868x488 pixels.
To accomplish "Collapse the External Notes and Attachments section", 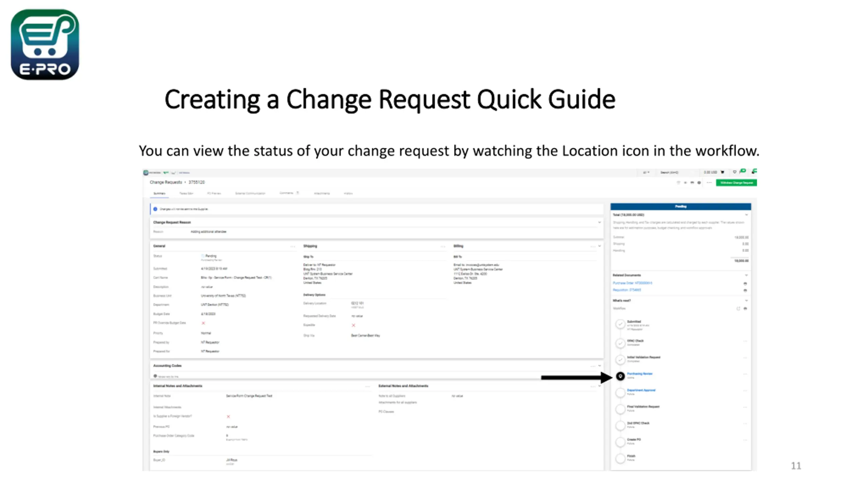I will click(x=599, y=386).
